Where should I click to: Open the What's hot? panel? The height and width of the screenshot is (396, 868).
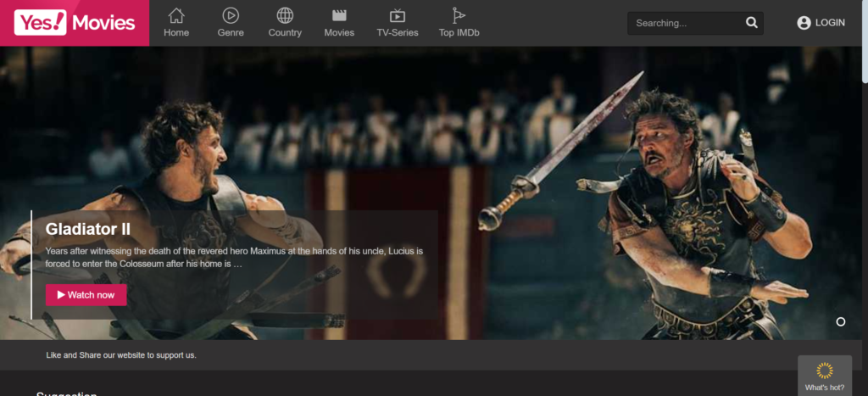824,376
